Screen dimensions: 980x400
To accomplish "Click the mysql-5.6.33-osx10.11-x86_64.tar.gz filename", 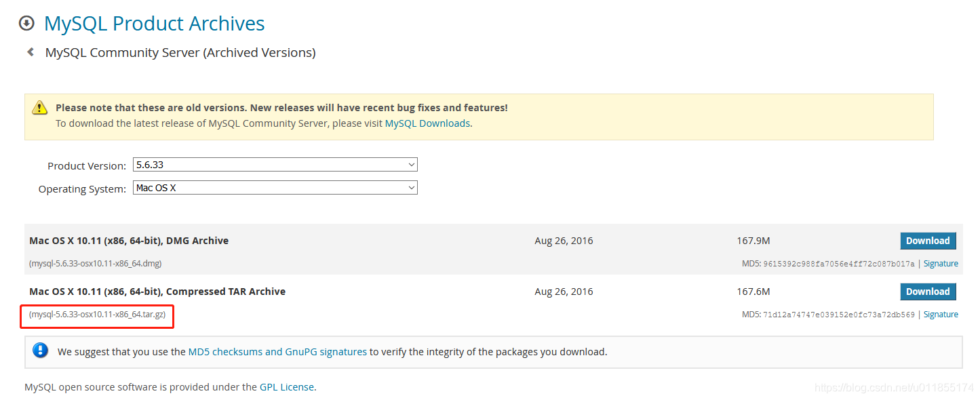I will click(97, 315).
